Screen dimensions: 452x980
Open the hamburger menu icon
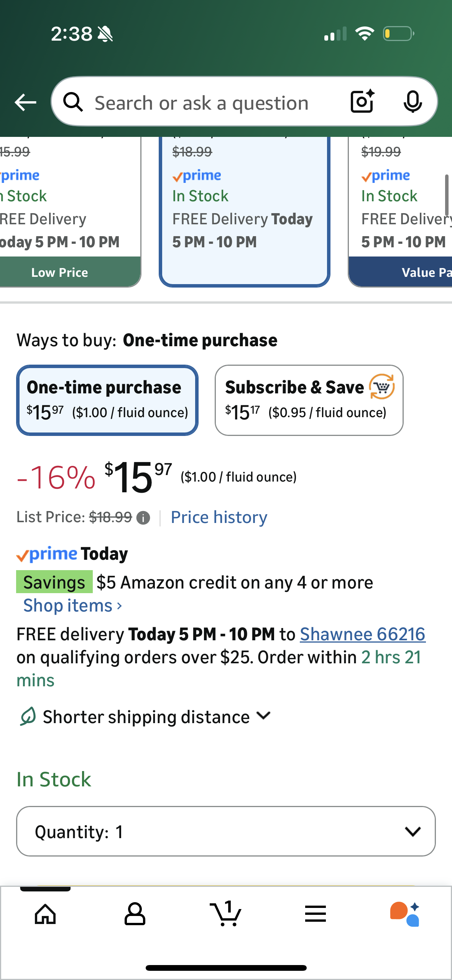(316, 914)
